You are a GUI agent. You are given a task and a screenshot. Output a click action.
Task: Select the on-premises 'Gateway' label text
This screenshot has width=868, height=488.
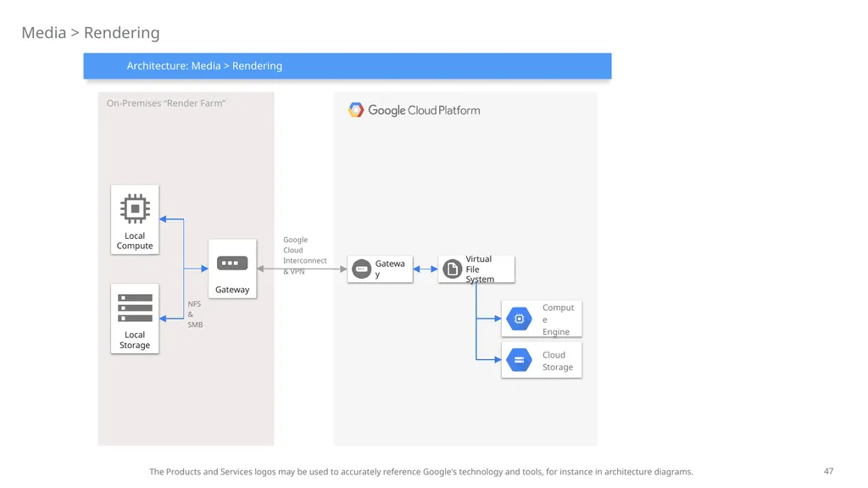pos(232,290)
